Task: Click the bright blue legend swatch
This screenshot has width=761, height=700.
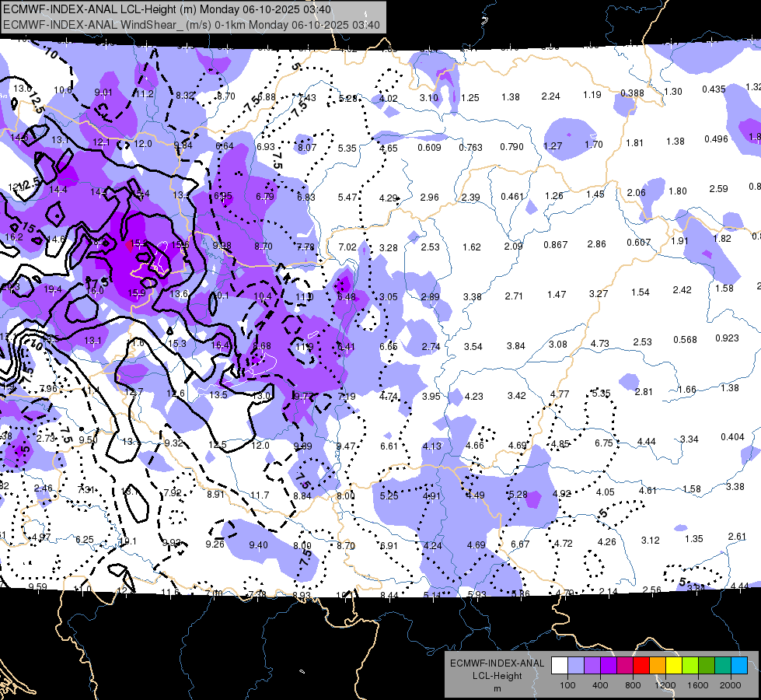Action: coord(739,666)
